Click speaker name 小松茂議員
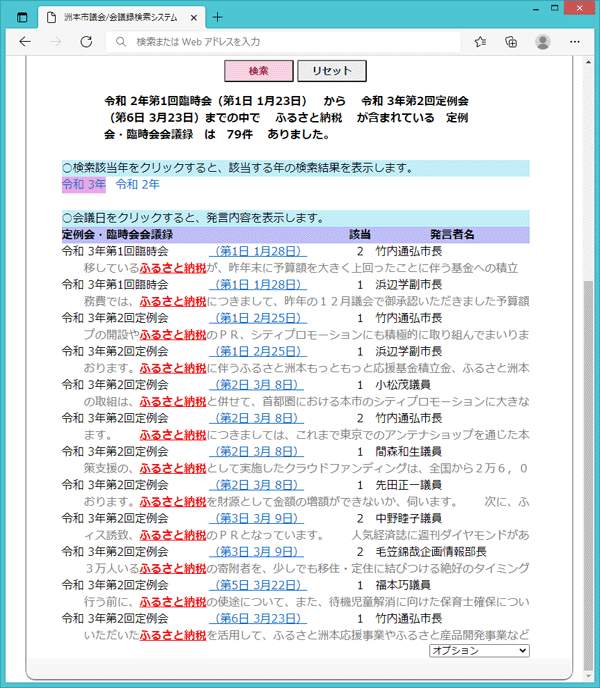The image size is (600, 688). coord(403,385)
